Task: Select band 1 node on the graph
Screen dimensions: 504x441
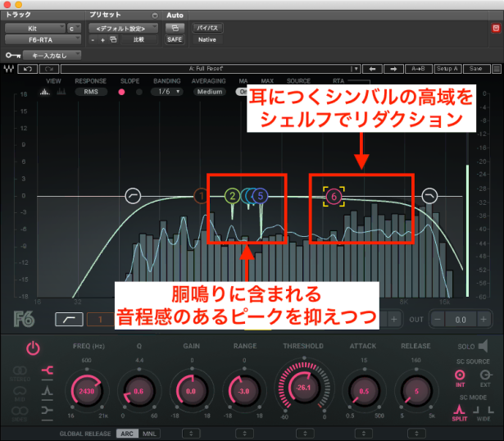Action: point(202,196)
